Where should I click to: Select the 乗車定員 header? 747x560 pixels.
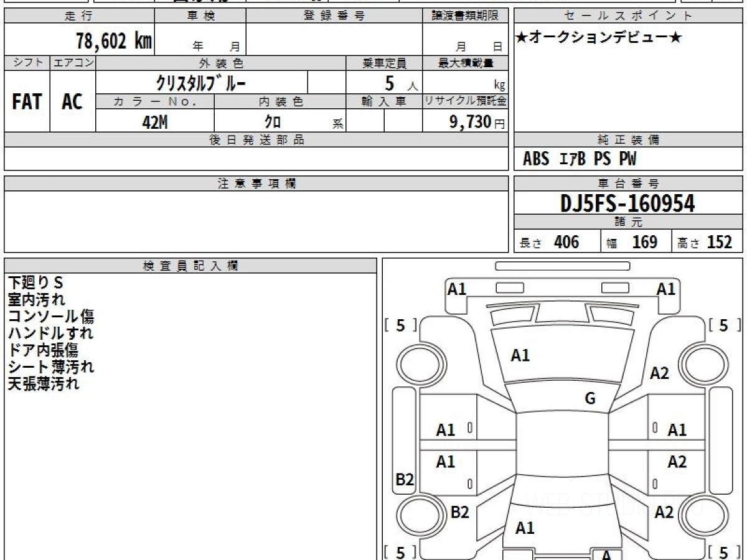384,63
